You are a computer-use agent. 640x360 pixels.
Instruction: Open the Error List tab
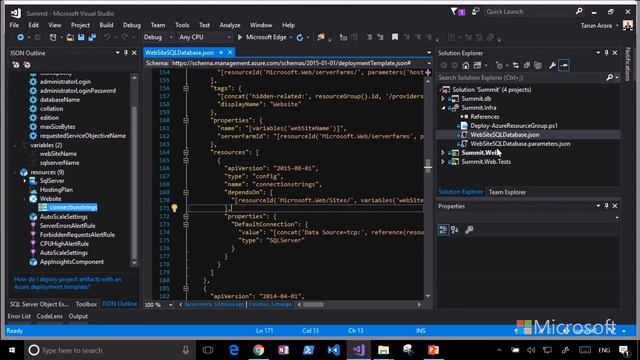tap(19, 316)
